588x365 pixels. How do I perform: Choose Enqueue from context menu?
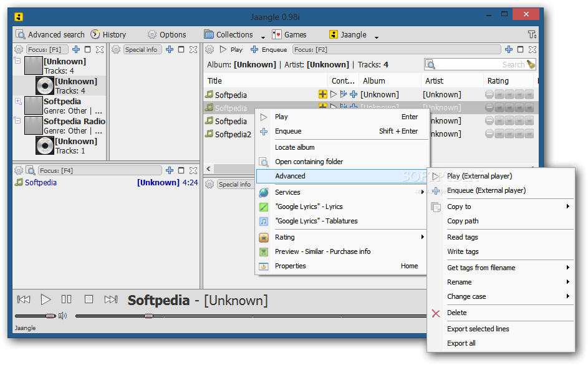(x=341, y=131)
